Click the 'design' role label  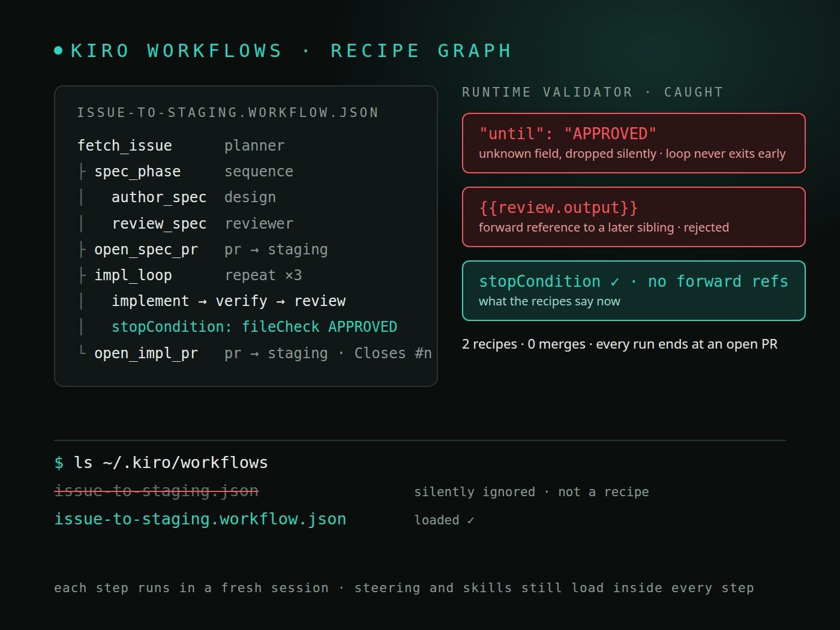pos(250,197)
